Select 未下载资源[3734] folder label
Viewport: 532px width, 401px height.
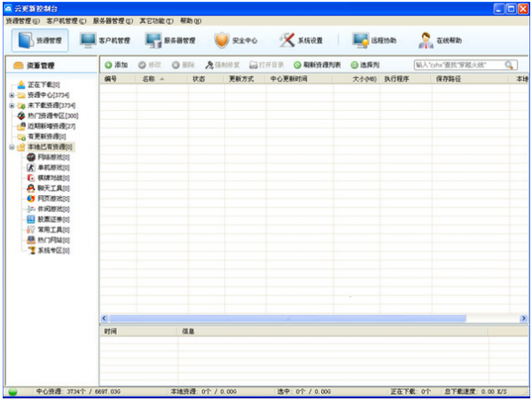51,106
